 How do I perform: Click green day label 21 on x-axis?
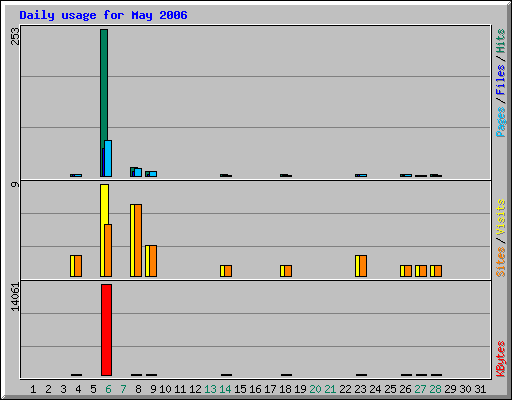(x=330, y=389)
